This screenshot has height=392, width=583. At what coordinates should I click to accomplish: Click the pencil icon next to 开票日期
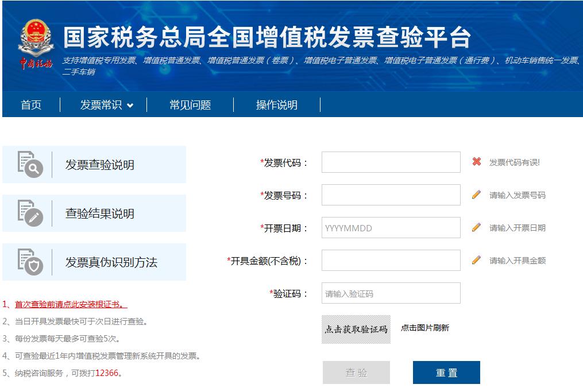[x=477, y=227]
